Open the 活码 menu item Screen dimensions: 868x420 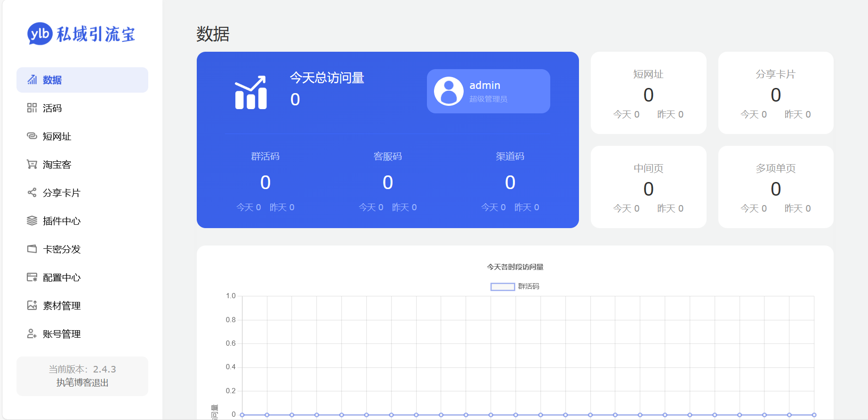(82, 108)
